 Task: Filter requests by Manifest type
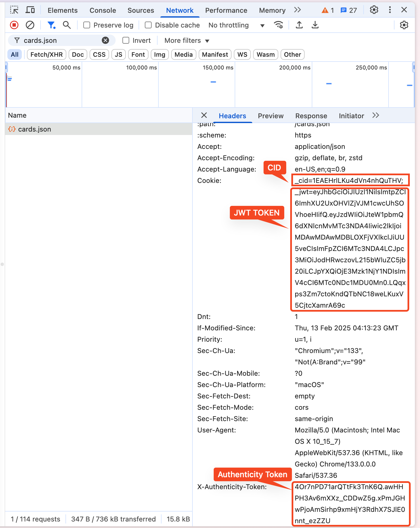(215, 54)
